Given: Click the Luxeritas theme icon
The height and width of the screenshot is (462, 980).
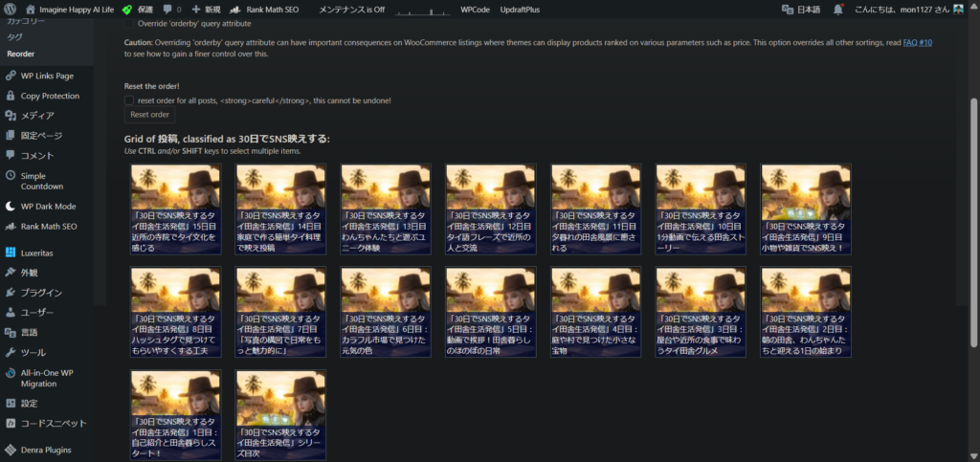Looking at the screenshot, I should point(11,253).
